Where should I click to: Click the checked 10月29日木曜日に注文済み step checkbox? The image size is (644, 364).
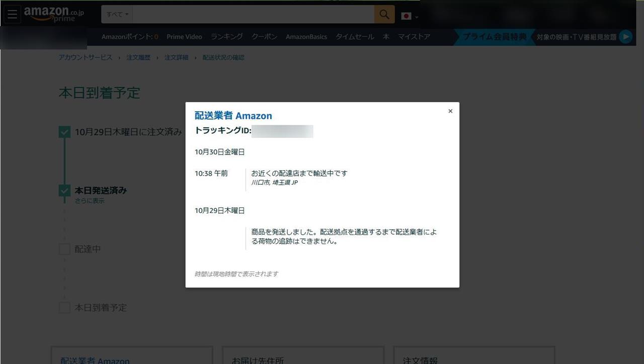64,132
